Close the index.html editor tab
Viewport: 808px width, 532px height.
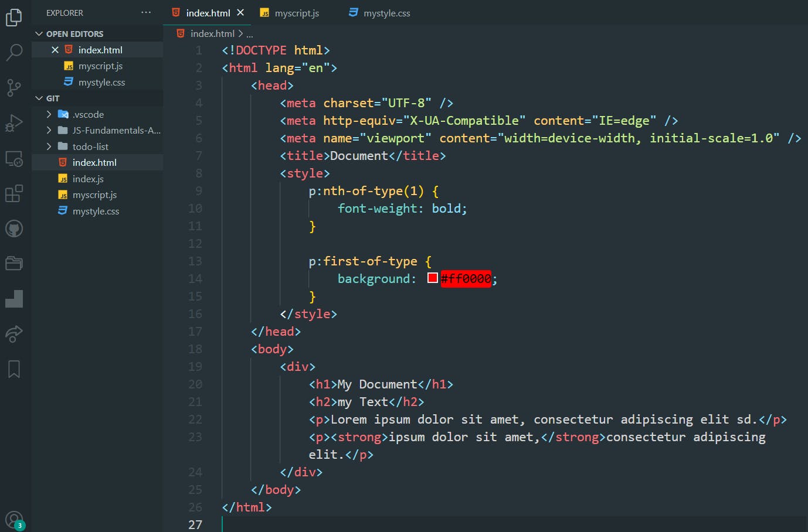(x=240, y=12)
